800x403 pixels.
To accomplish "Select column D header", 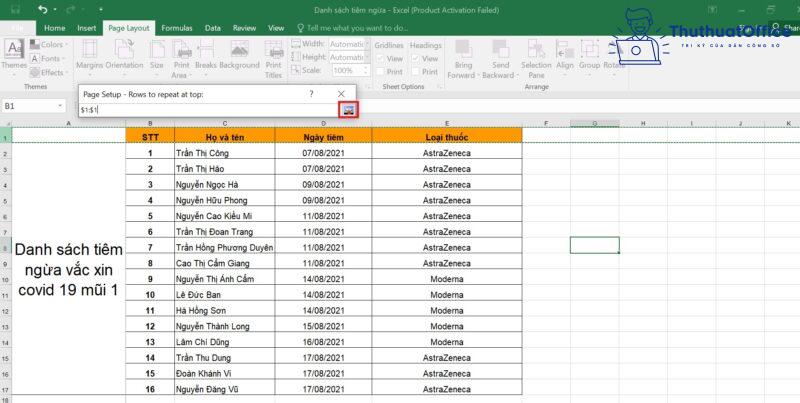I will [x=323, y=123].
